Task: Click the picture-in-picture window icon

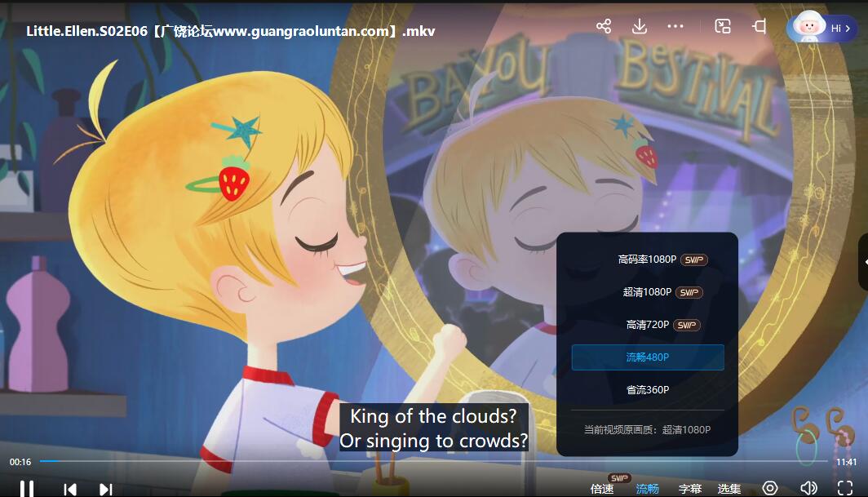Action: pyautogui.click(x=723, y=26)
